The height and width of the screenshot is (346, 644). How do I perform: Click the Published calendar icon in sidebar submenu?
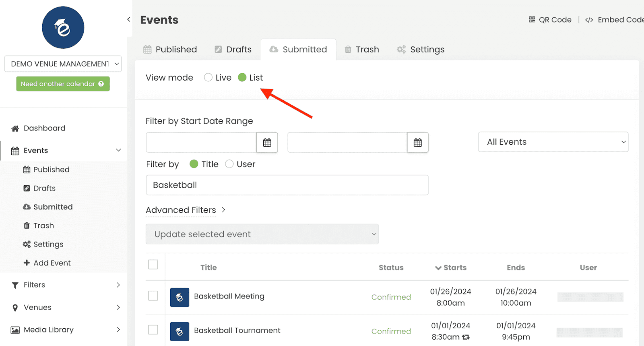(27, 170)
